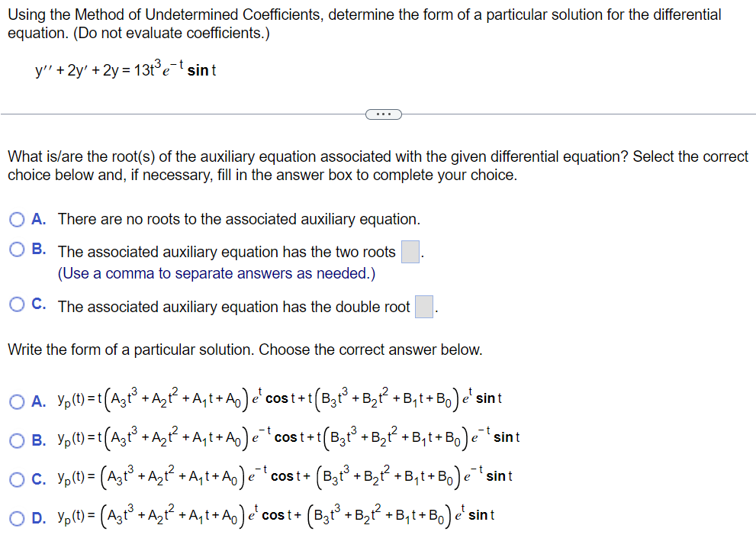Click the double root answer box
This screenshot has height=538, width=756.
(423, 306)
